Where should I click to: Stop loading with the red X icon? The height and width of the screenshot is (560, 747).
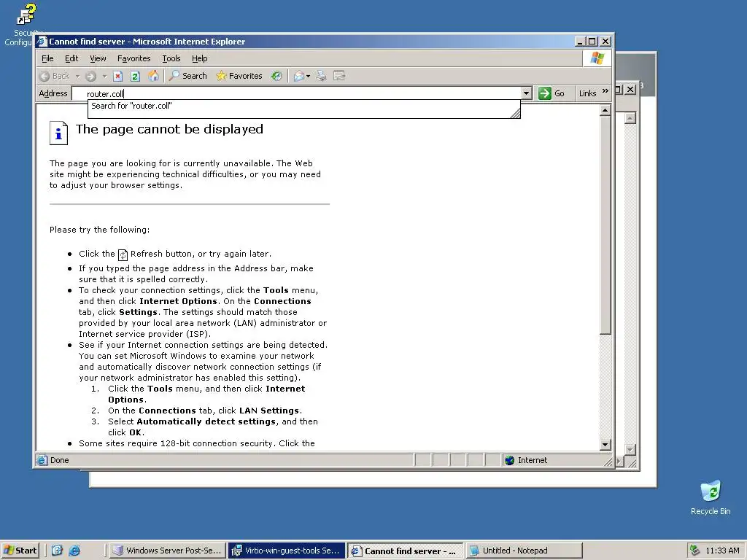[x=118, y=76]
